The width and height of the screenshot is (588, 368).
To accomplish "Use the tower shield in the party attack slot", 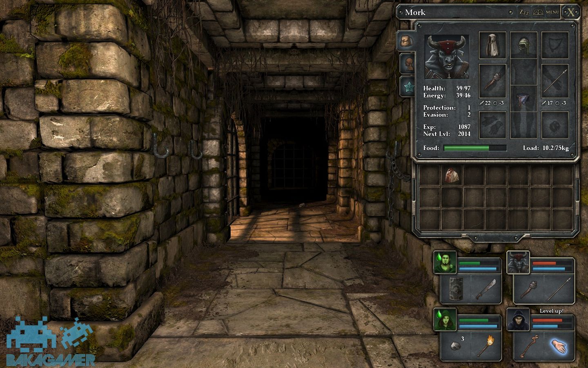I will pyautogui.click(x=456, y=289).
